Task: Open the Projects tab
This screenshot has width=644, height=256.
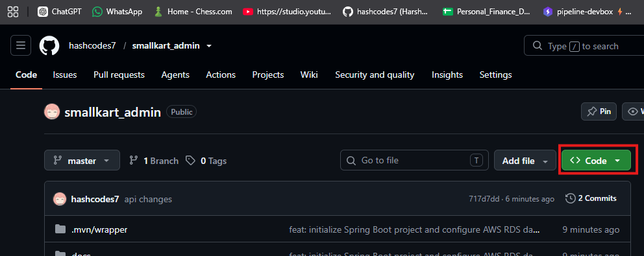Action: click(x=268, y=75)
